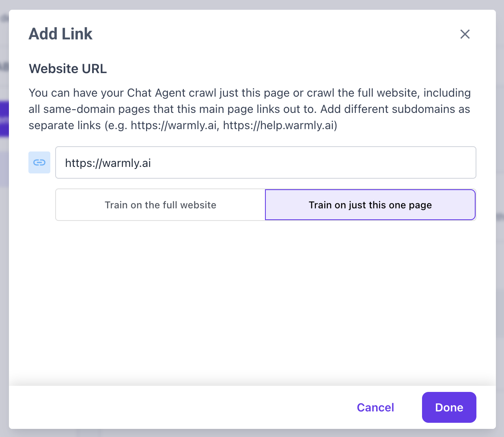Viewport: 504px width, 437px height.
Task: Confirm the link with Done
Action: [449, 407]
